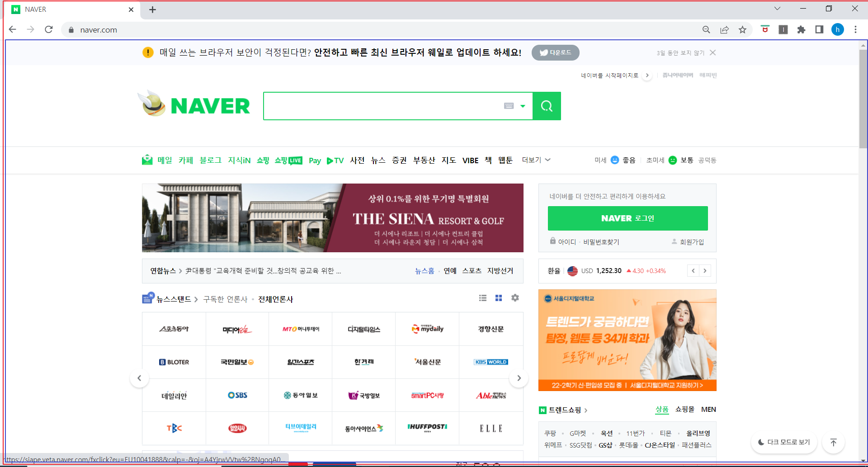Click the 아이디 find-ID link
Viewport: 868px width, 467px height.
click(x=567, y=242)
